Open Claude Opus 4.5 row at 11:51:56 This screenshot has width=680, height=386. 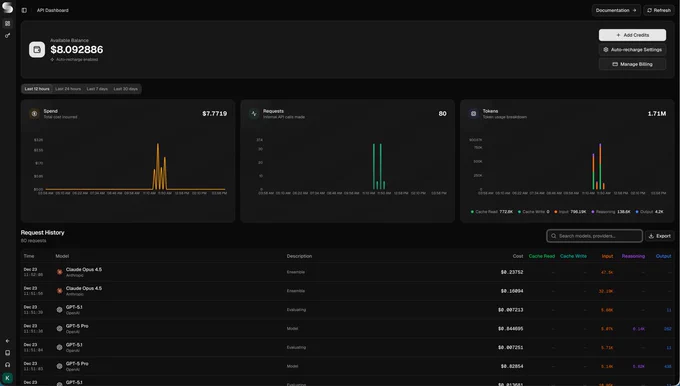pyautogui.click(x=347, y=291)
